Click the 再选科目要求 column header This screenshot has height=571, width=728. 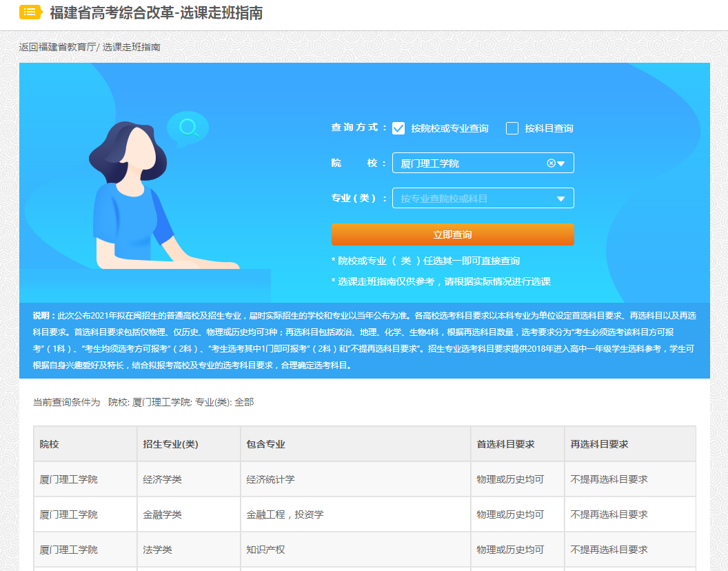click(630, 444)
